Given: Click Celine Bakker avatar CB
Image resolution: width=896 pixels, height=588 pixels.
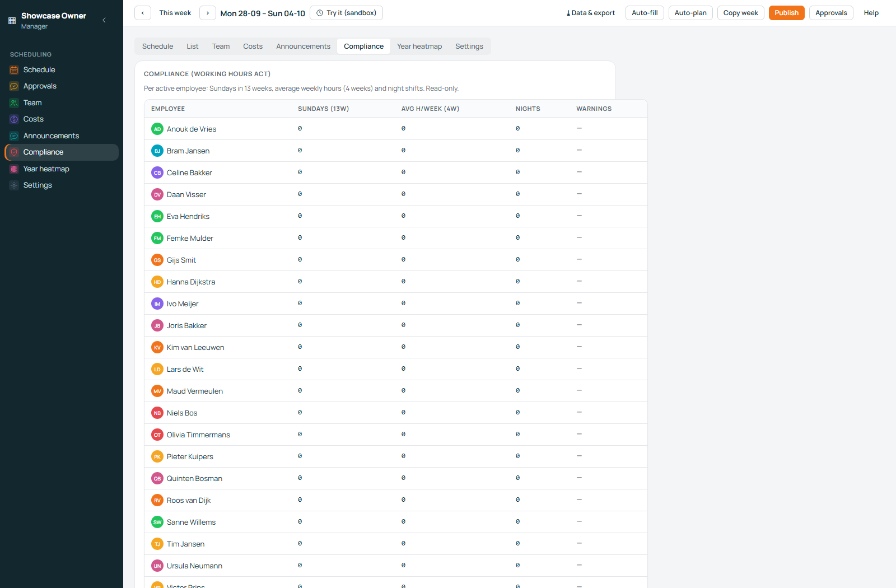Looking at the screenshot, I should (157, 172).
